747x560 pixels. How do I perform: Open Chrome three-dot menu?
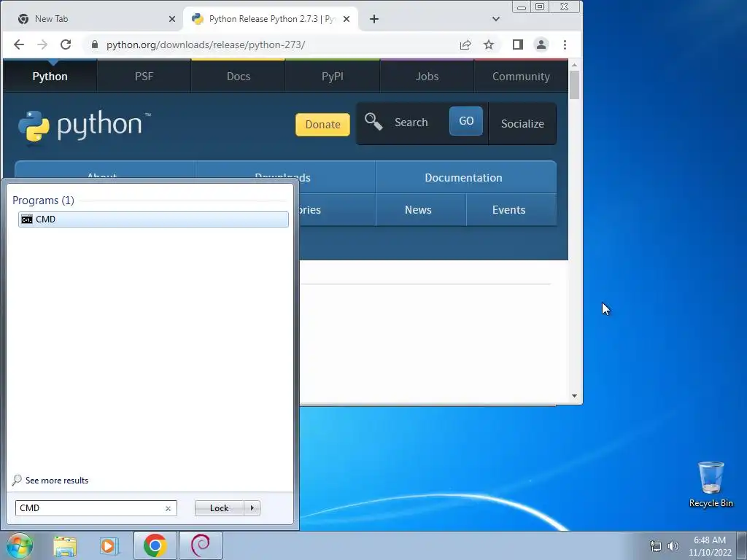[x=565, y=44]
